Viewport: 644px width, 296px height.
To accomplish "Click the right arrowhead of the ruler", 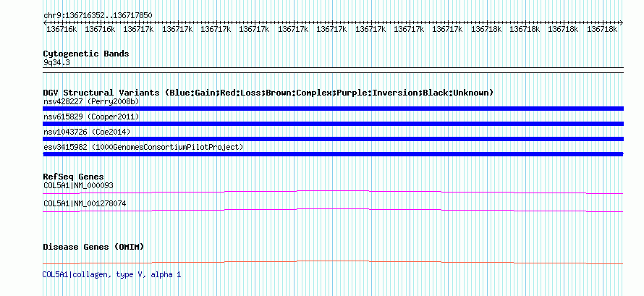I will coord(622,23).
